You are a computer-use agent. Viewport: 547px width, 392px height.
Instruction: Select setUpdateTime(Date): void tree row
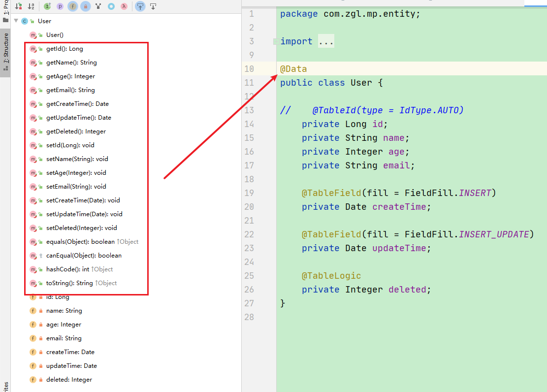click(x=84, y=214)
